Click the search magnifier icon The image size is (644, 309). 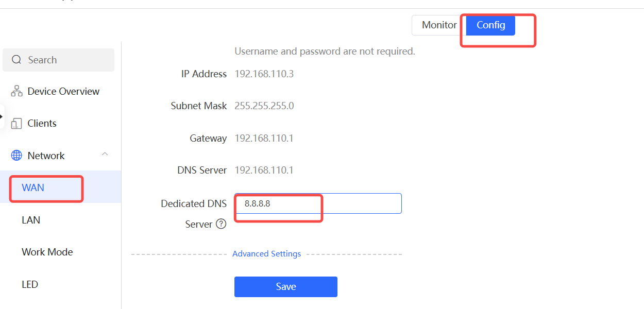coord(17,60)
